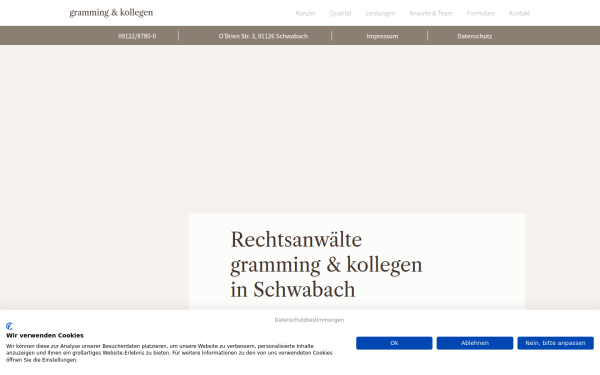Open the Qualität menu item

(x=341, y=13)
